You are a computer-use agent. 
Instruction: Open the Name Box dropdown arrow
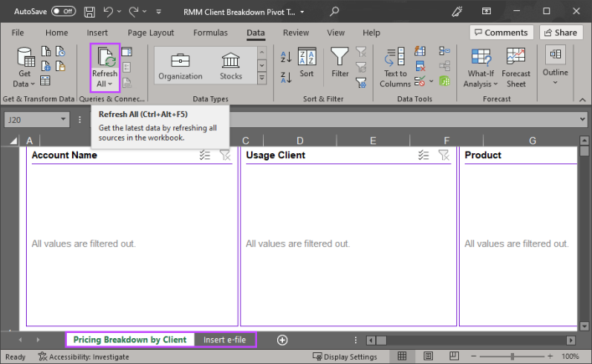(64, 120)
